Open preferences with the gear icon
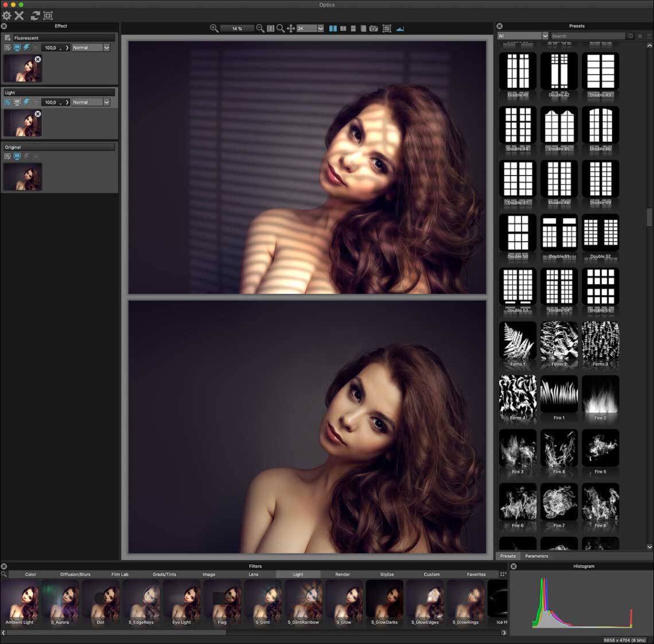 point(7,15)
